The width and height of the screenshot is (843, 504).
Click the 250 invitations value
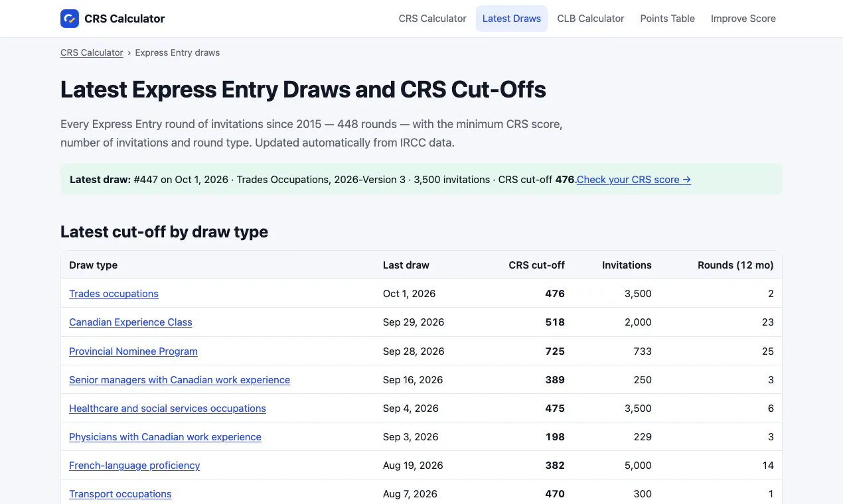643,380
